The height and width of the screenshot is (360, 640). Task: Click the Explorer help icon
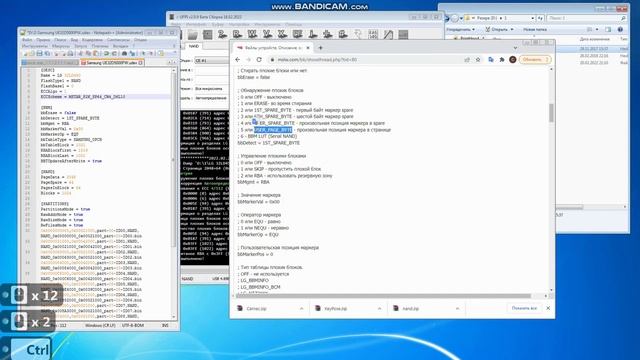(620, 29)
